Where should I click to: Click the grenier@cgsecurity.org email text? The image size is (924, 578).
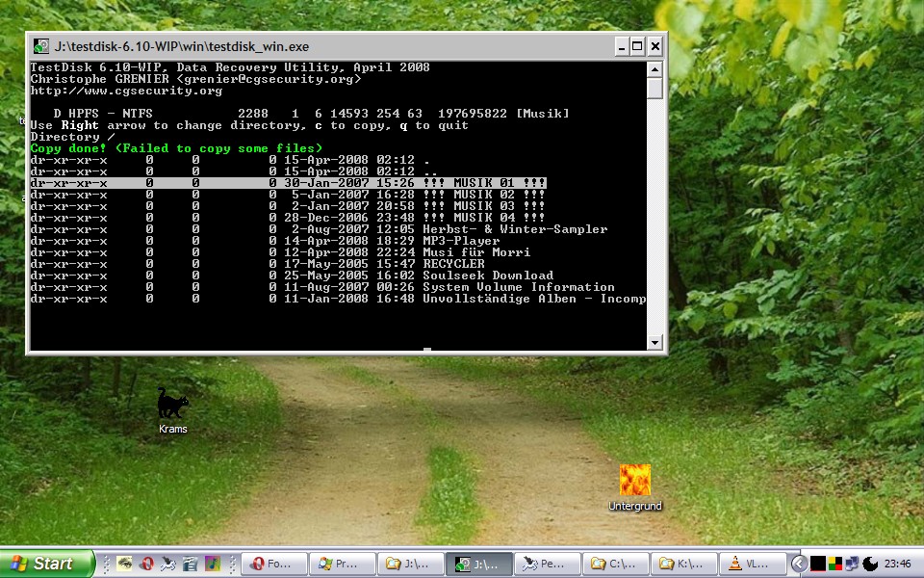pyautogui.click(x=269, y=79)
